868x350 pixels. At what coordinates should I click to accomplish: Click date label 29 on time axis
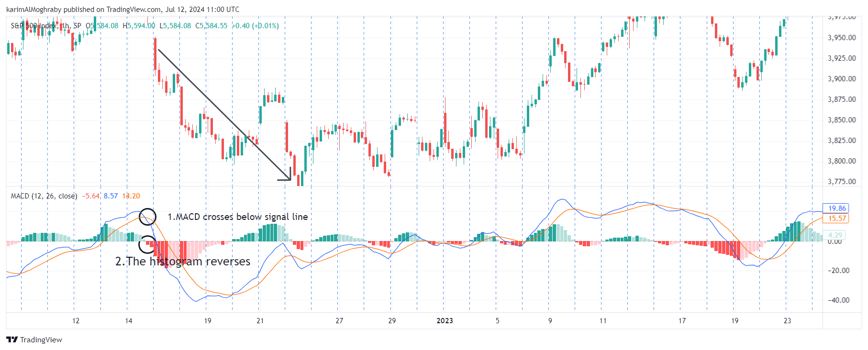pyautogui.click(x=392, y=321)
